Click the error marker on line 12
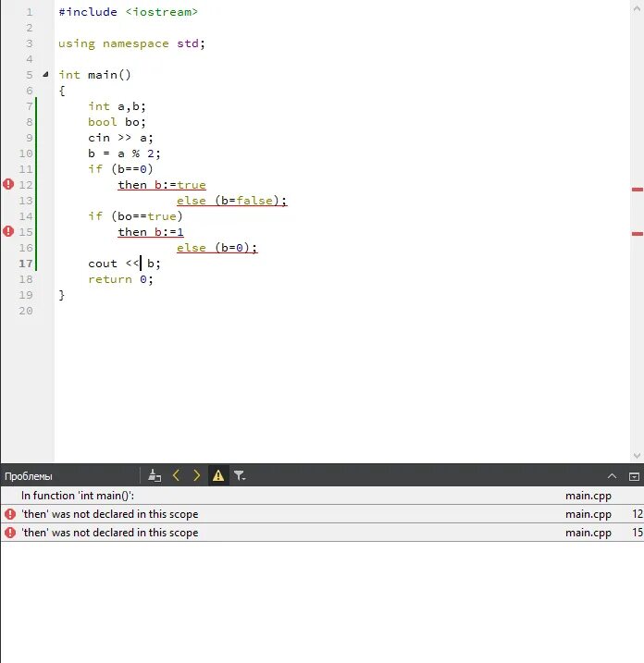The image size is (644, 663). click(x=8, y=184)
